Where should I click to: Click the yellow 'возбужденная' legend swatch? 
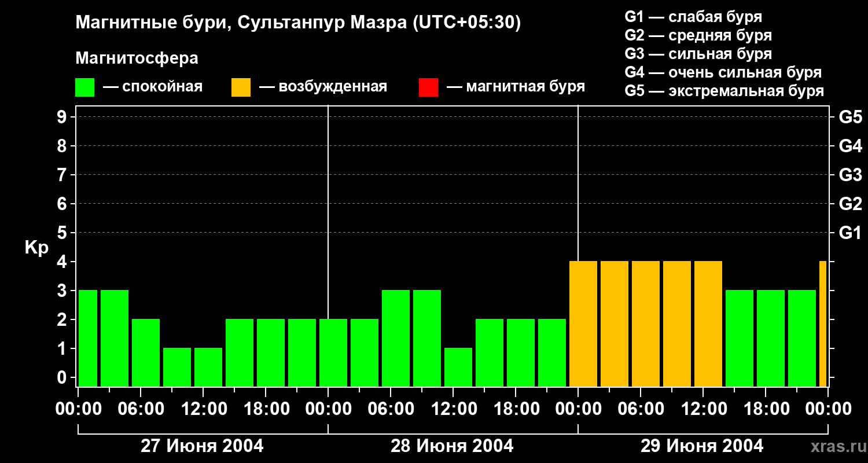pyautogui.click(x=241, y=87)
